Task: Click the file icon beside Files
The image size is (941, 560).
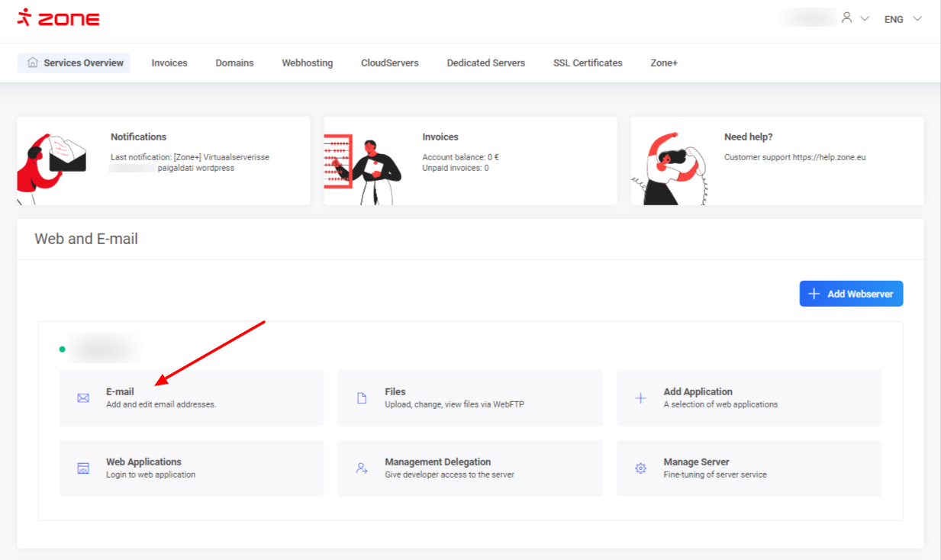Action: pos(363,398)
